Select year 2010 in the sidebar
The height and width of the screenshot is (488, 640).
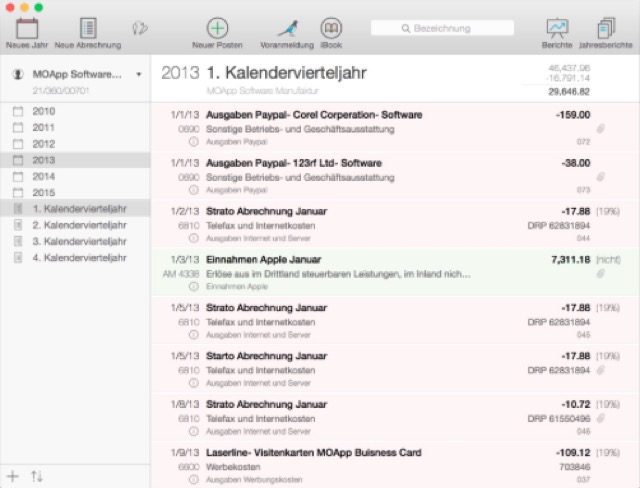click(43, 111)
